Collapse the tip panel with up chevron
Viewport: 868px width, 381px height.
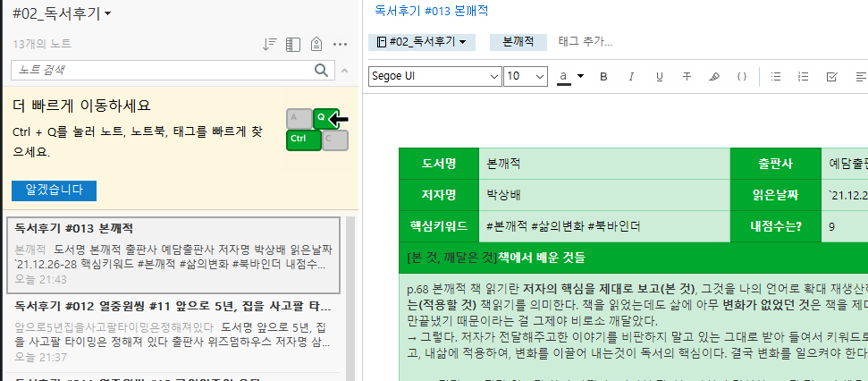(x=344, y=71)
